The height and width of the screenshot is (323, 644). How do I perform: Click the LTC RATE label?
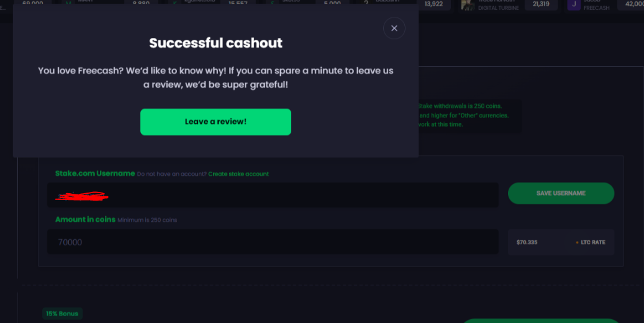tap(594, 242)
